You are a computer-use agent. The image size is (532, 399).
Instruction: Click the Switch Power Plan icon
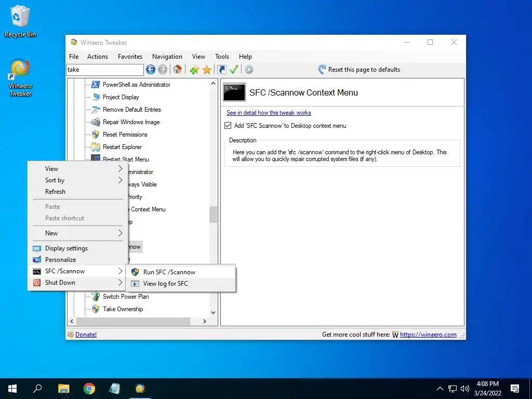tap(96, 296)
